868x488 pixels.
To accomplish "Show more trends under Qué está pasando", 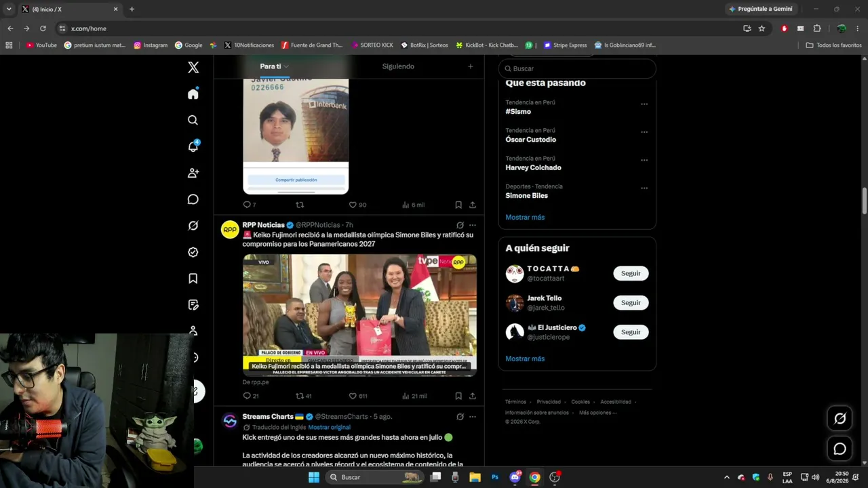I will tap(525, 217).
